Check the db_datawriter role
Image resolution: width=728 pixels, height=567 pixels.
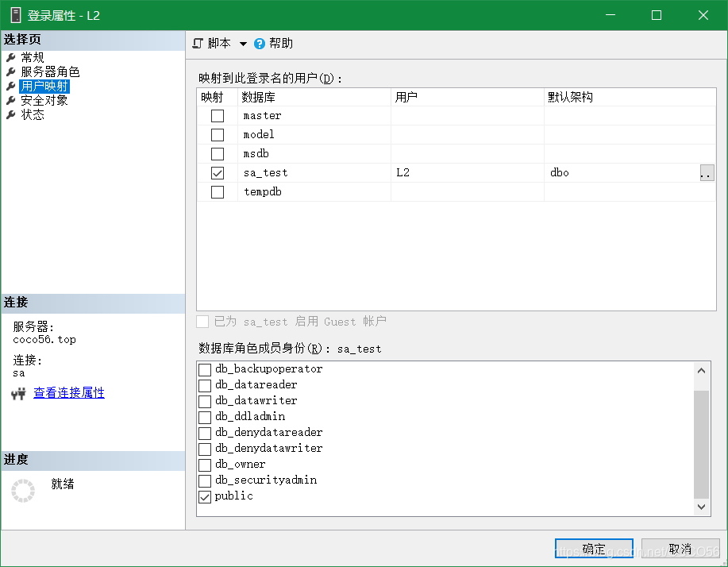[205, 401]
